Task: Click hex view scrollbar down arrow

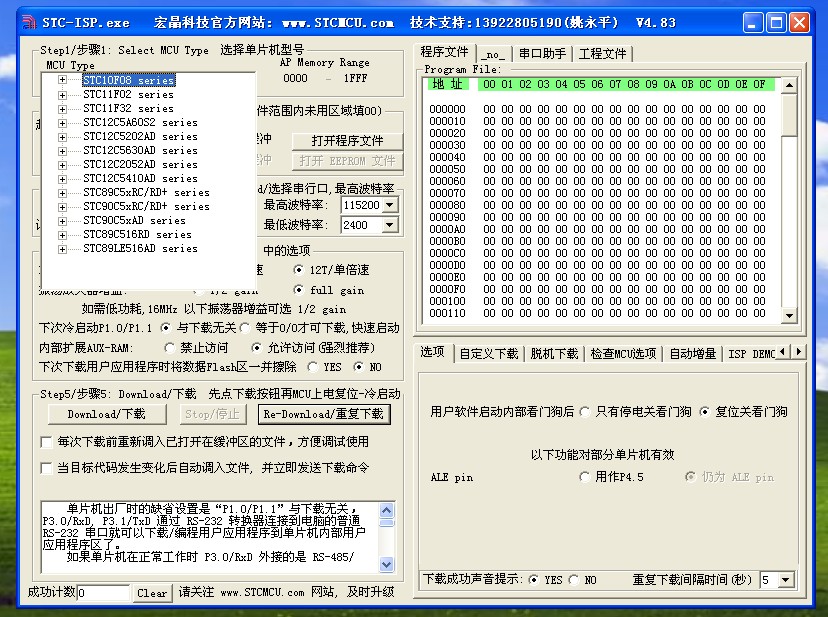Action: click(789, 316)
